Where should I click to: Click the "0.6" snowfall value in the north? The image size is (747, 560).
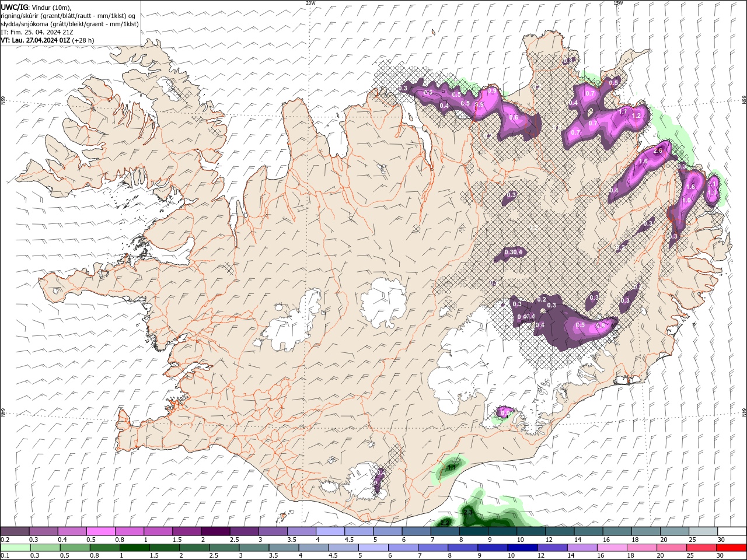click(514, 117)
